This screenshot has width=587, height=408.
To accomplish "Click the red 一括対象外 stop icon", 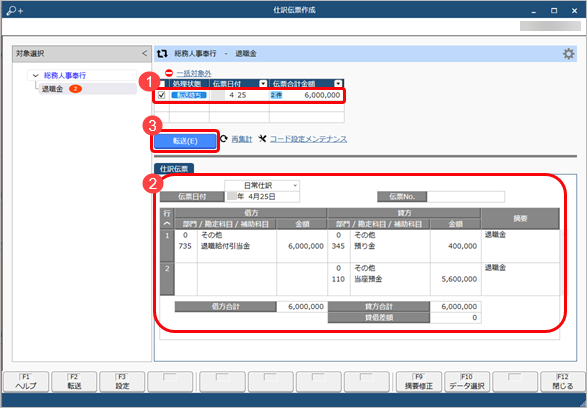I will (x=169, y=73).
